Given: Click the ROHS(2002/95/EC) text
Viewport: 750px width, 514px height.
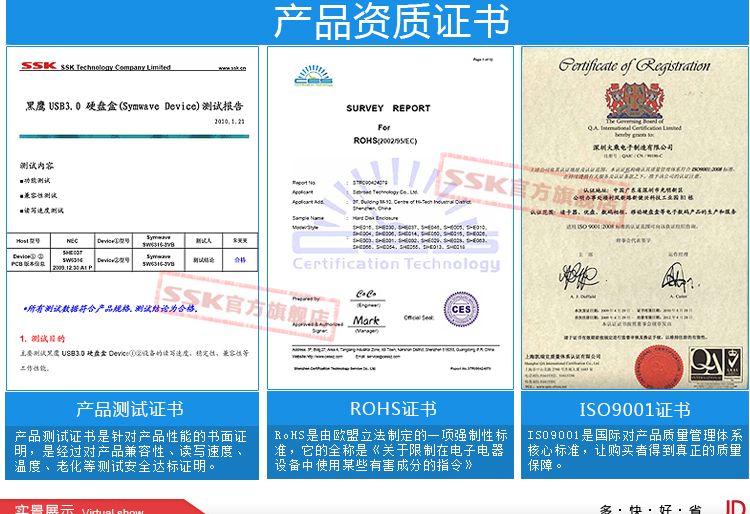Looking at the screenshot, I should [x=385, y=141].
